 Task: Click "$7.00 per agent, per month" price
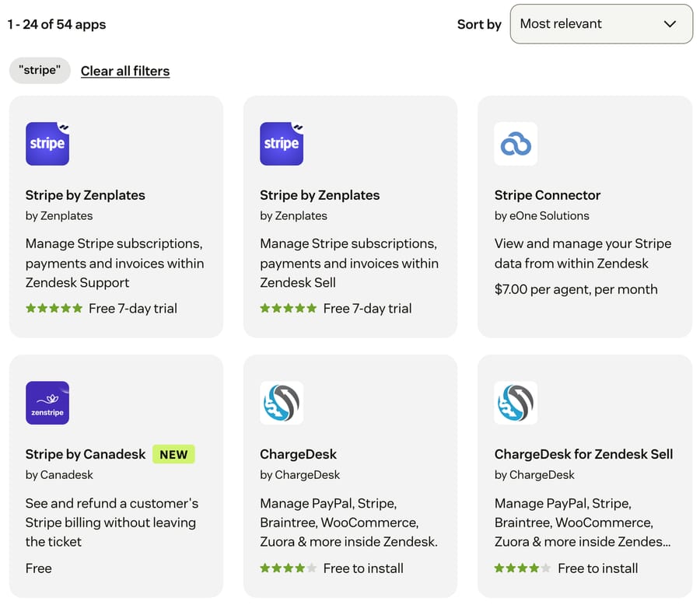(576, 289)
